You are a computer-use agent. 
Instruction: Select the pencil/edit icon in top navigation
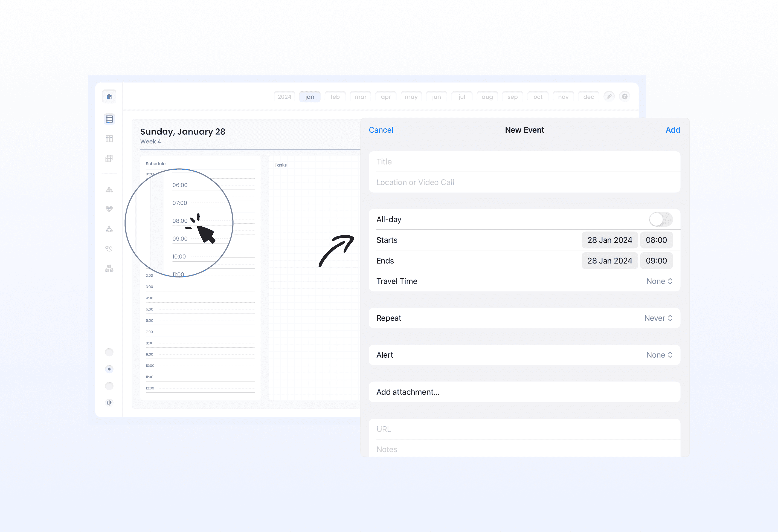click(609, 96)
